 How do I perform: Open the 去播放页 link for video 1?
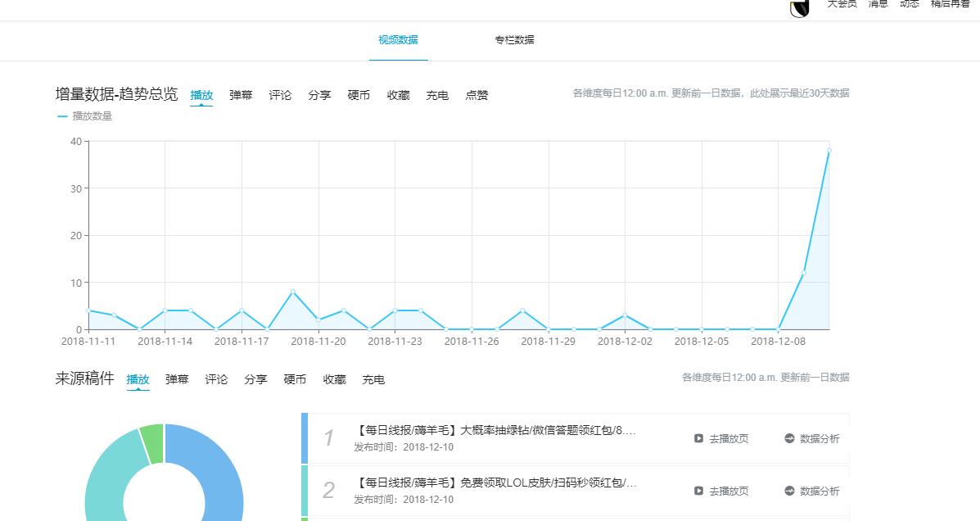[728, 438]
